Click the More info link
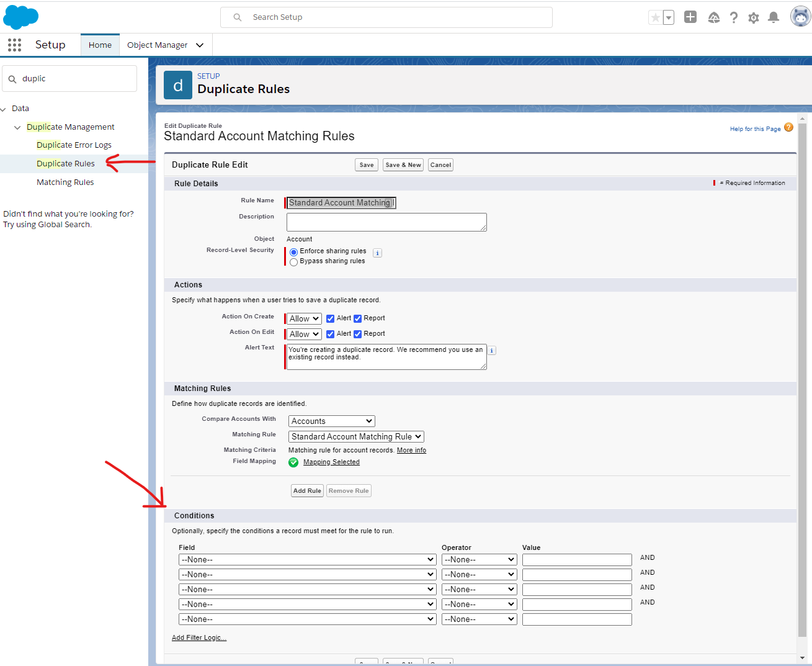The width and height of the screenshot is (812, 666). pyautogui.click(x=411, y=450)
